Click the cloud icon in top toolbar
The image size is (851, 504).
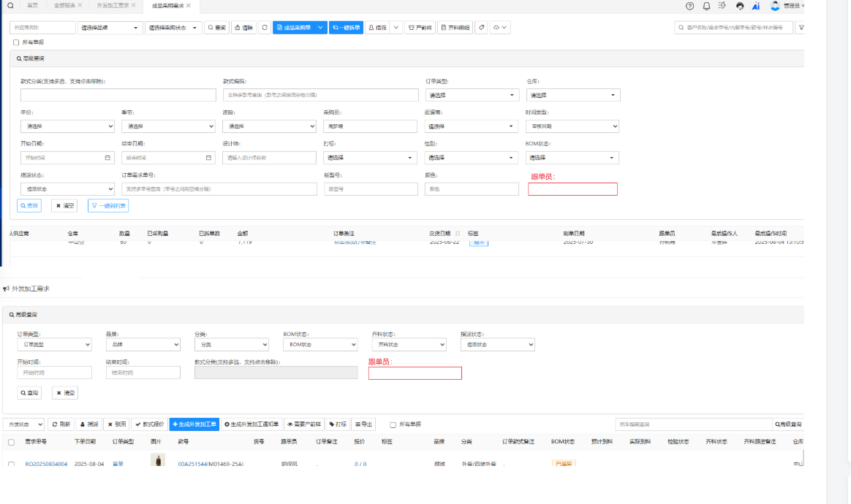pos(500,28)
